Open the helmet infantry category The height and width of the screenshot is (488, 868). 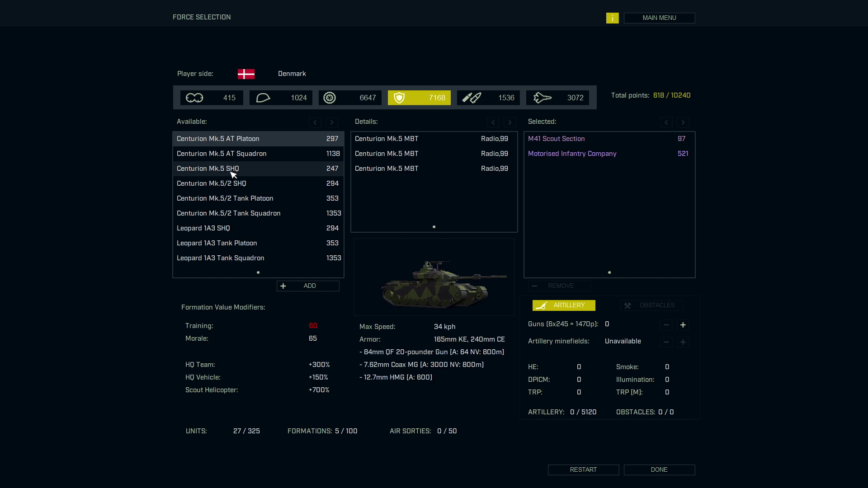click(x=263, y=98)
